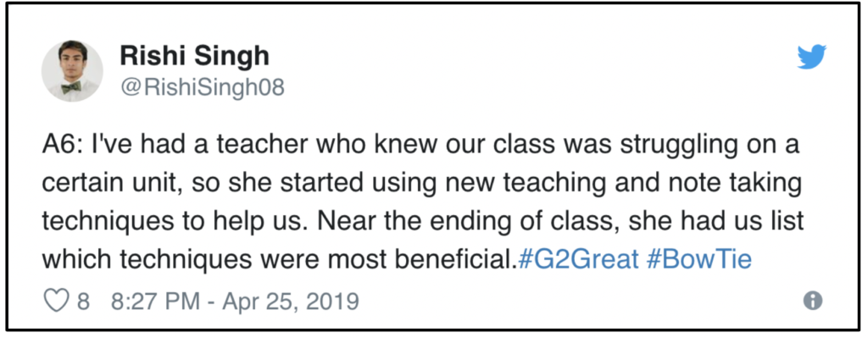Image resolution: width=868 pixels, height=338 pixels.
Task: Open Rishi Singh's profile picture
Action: [x=72, y=71]
